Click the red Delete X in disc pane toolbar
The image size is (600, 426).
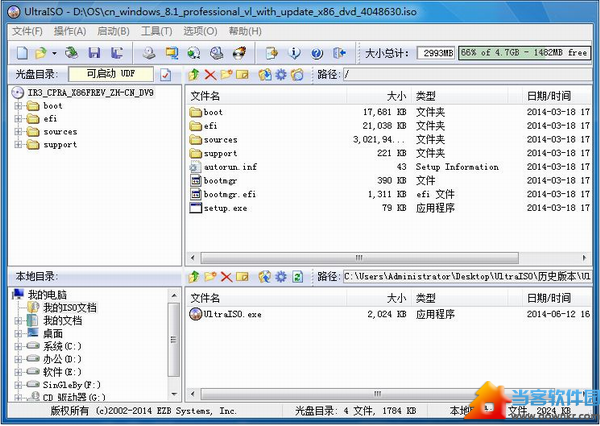pyautogui.click(x=210, y=74)
